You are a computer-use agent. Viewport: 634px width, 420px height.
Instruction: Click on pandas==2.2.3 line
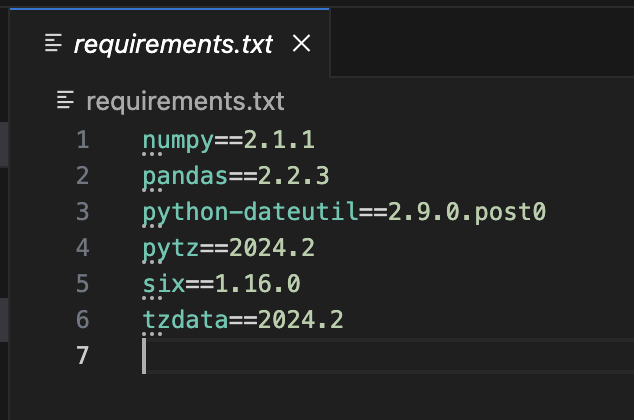point(236,176)
